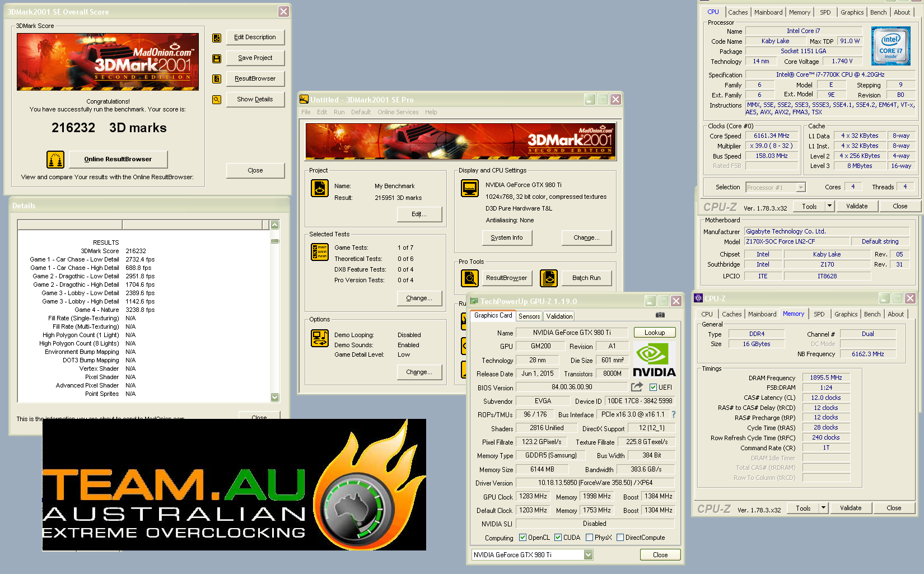Viewport: 924px width, 574px height.
Task: Toggle the UEFI checkbox in GPU-Z
Action: (653, 388)
